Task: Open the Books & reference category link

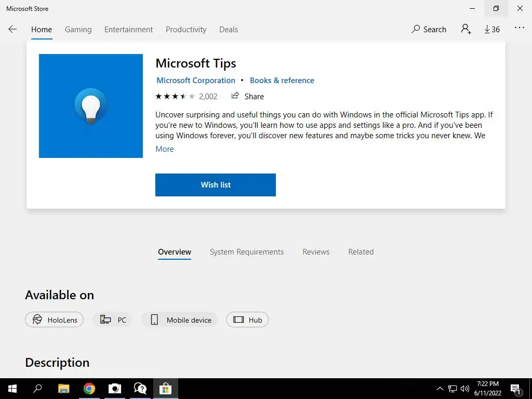Action: click(282, 81)
